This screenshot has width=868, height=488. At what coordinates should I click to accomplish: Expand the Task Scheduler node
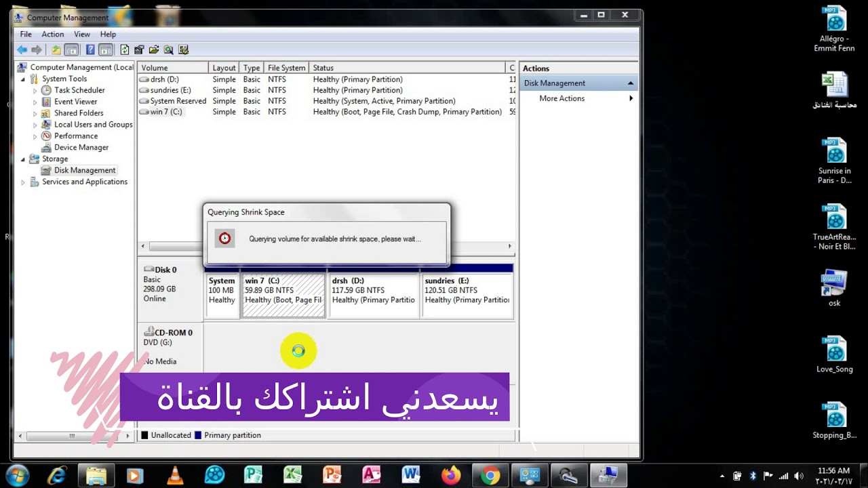35,90
